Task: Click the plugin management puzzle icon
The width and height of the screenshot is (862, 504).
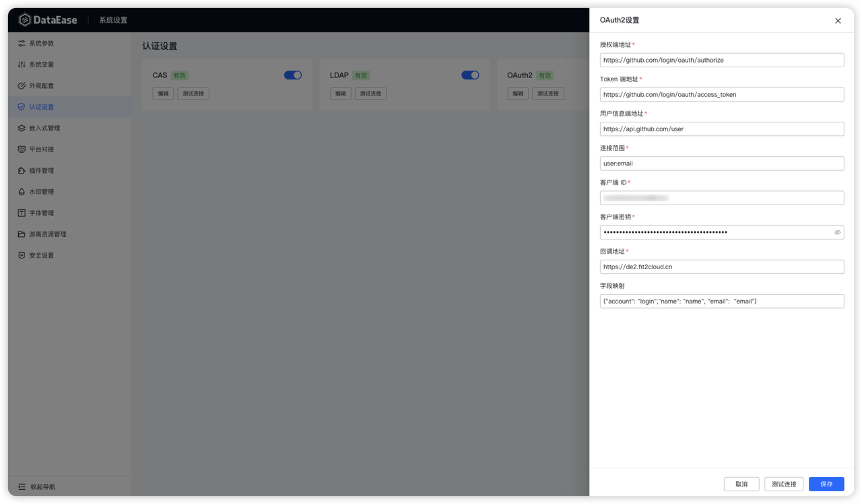Action: point(22,171)
